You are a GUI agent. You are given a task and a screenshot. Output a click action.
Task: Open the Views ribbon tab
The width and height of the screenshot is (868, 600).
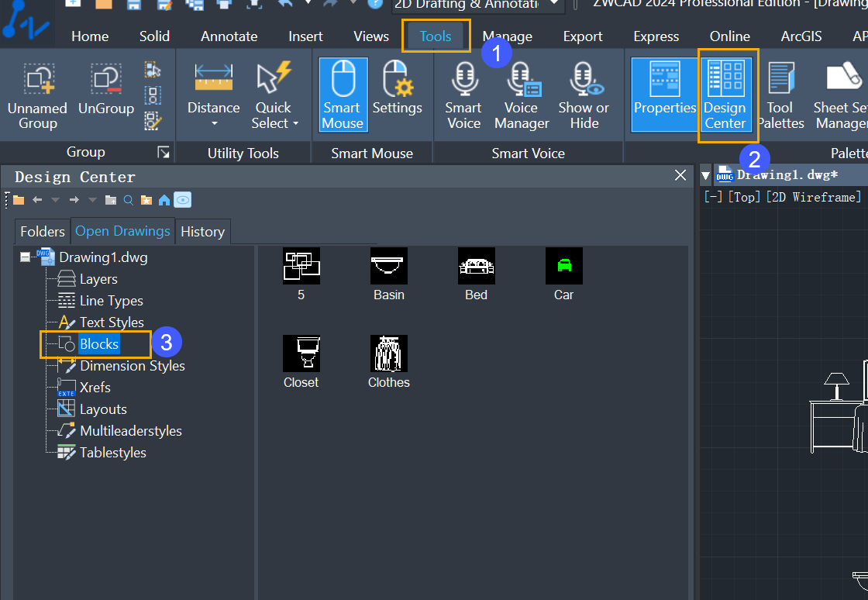click(x=371, y=36)
